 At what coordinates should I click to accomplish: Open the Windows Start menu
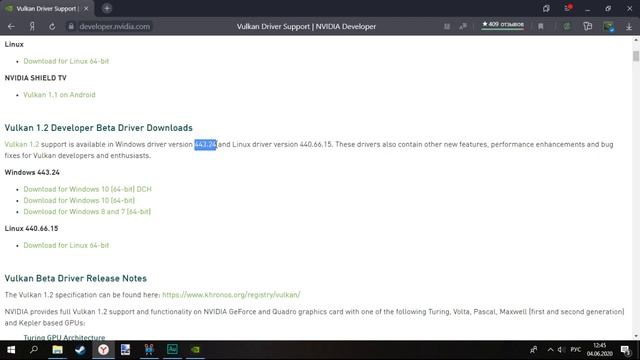pyautogui.click(x=11, y=350)
